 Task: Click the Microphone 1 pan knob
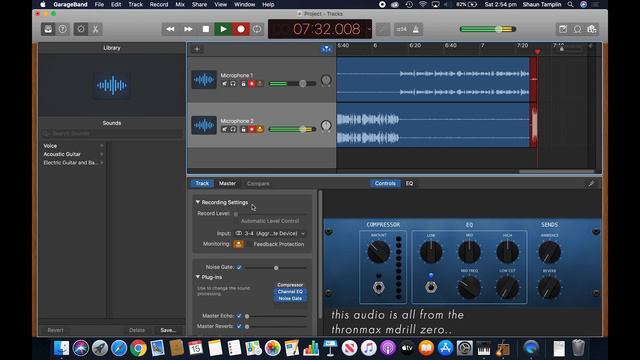point(326,80)
